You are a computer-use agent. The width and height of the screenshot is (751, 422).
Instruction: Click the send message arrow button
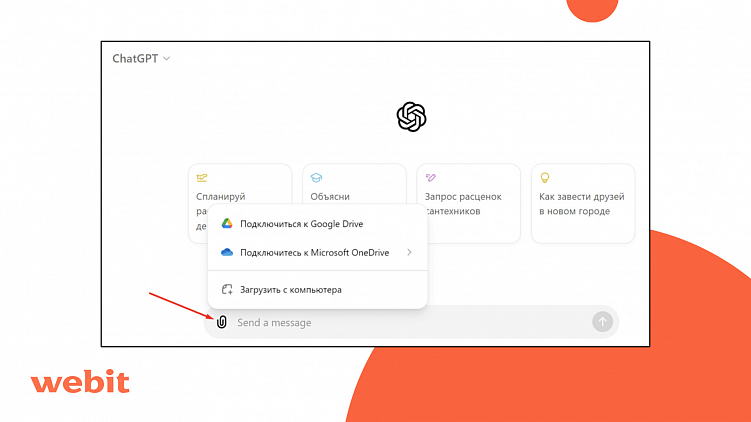(x=602, y=322)
